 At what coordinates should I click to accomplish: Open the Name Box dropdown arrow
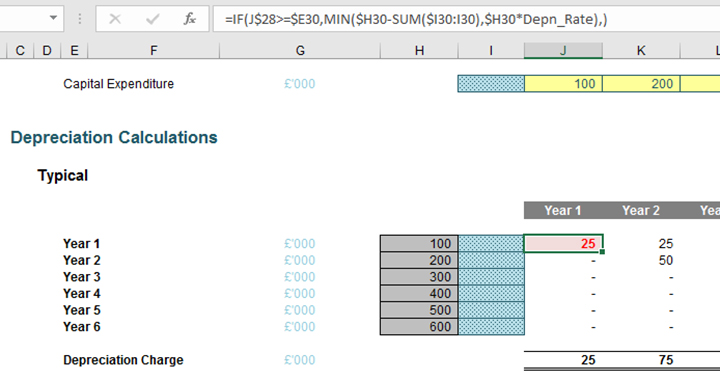53,18
